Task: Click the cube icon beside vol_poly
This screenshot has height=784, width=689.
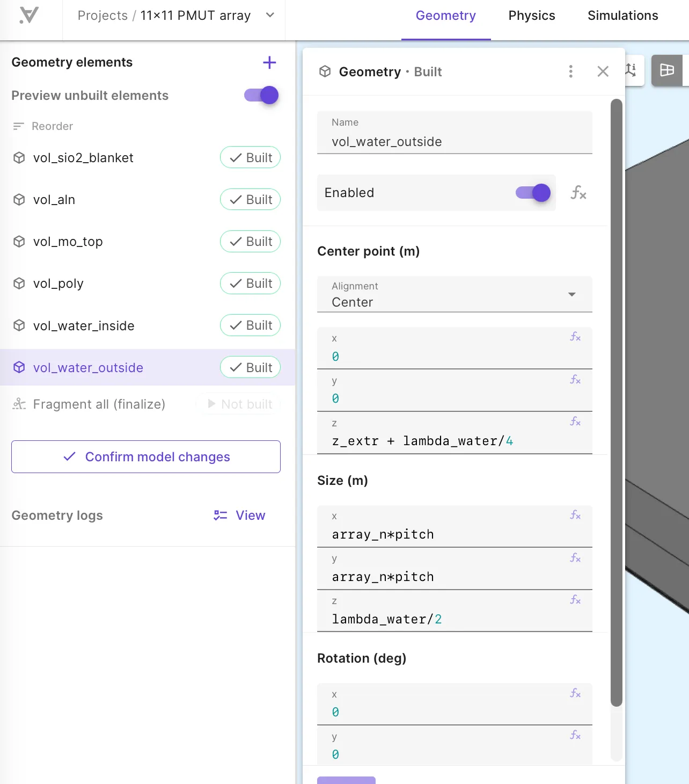Action: (19, 284)
